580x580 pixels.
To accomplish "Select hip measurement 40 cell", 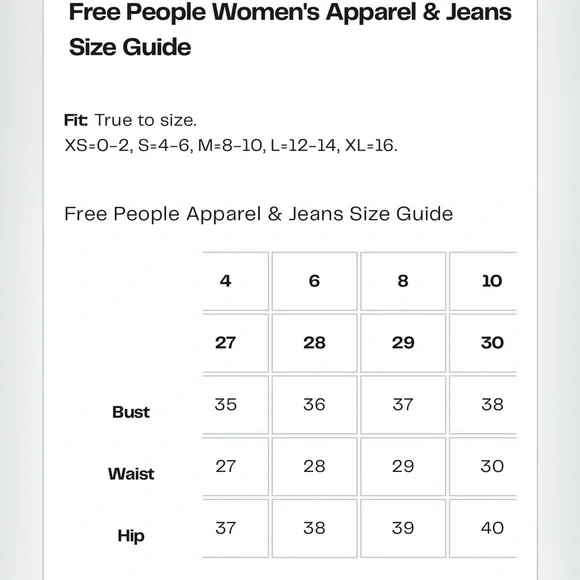I will click(x=483, y=528).
